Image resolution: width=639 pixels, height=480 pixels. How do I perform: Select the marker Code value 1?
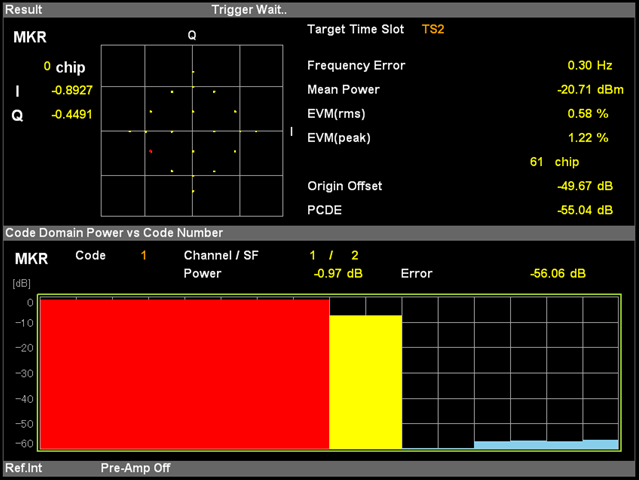click(143, 255)
